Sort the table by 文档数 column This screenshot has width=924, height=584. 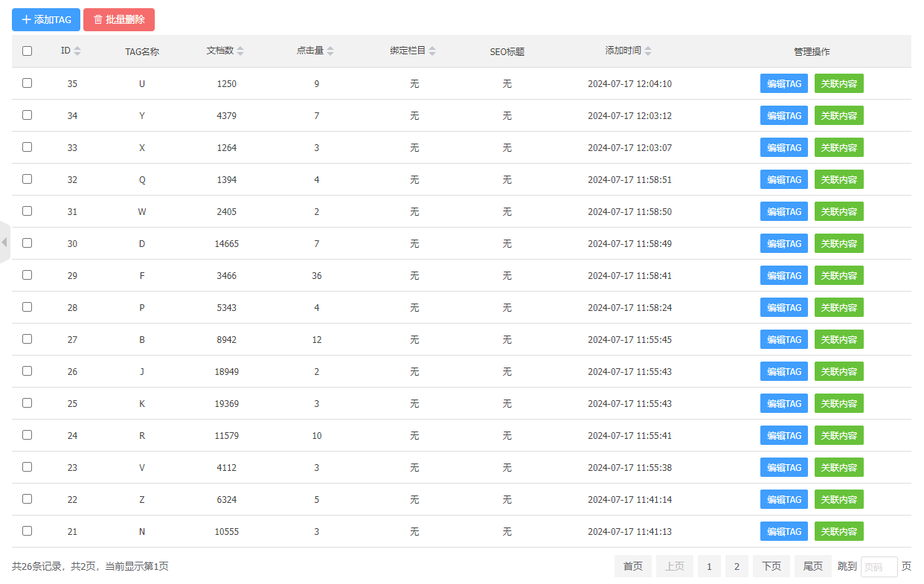(240, 51)
